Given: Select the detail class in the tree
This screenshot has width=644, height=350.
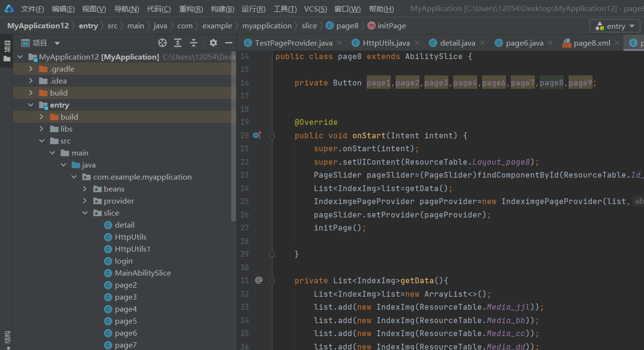Looking at the screenshot, I should [x=124, y=225].
